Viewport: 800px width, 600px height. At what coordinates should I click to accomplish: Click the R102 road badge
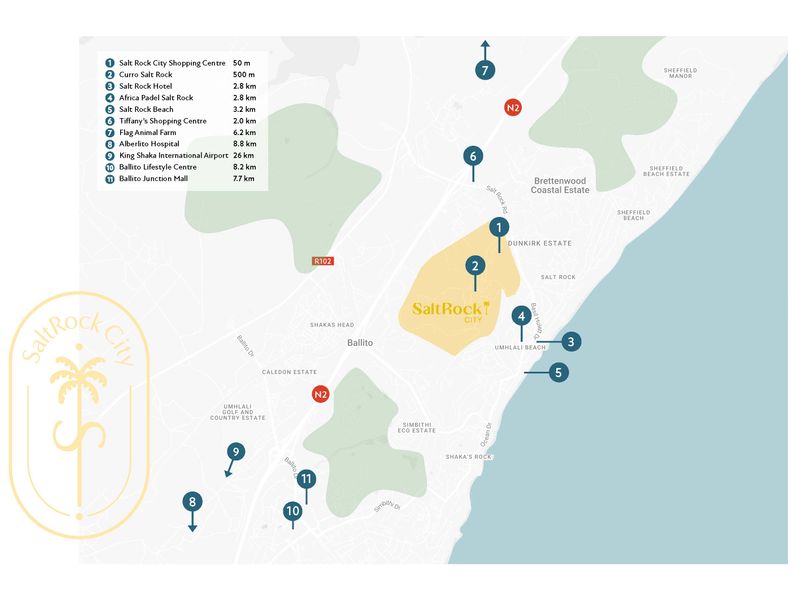click(322, 261)
